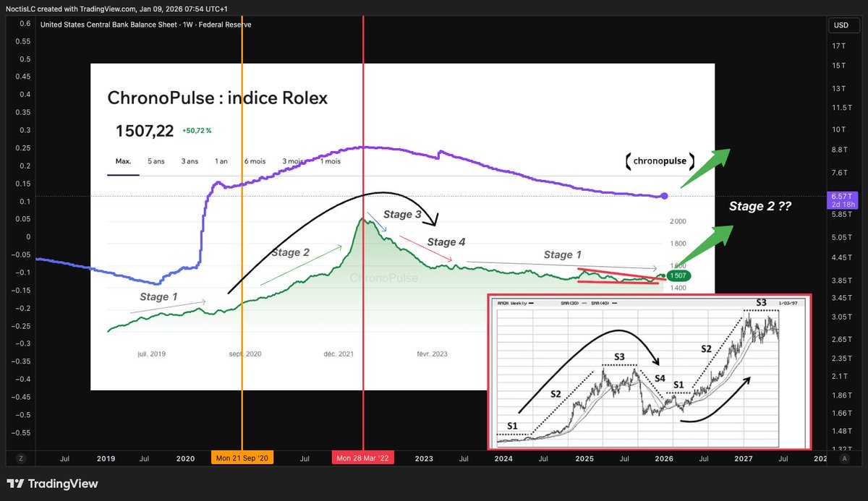Click the 1507,22 index value
The image size is (868, 501).
coord(144,131)
